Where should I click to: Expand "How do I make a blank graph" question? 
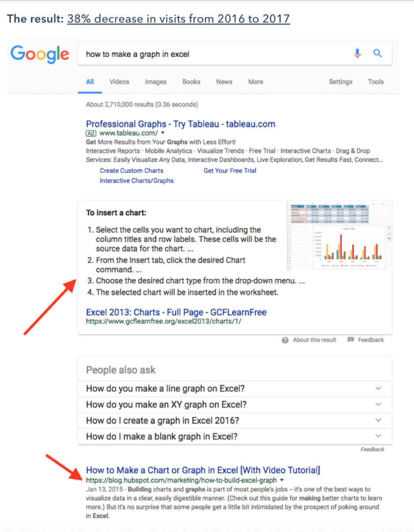tap(378, 436)
